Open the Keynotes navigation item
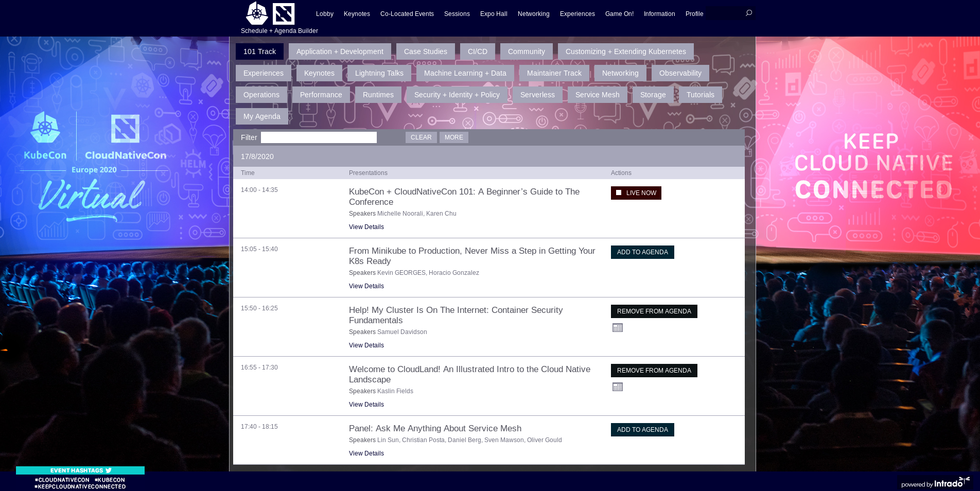 click(x=357, y=14)
